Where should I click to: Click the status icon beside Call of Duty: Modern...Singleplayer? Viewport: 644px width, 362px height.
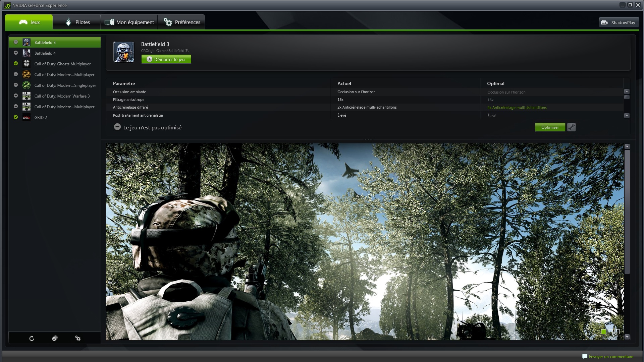(16, 85)
